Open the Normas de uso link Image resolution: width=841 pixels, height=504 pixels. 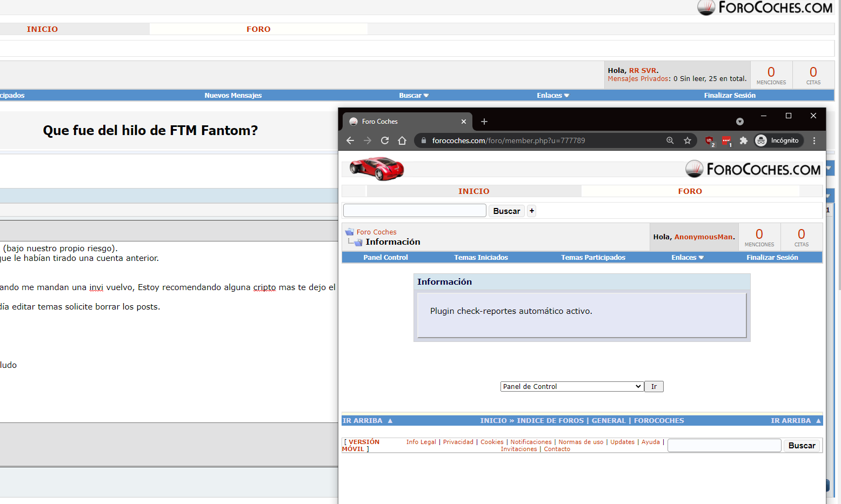tap(581, 442)
